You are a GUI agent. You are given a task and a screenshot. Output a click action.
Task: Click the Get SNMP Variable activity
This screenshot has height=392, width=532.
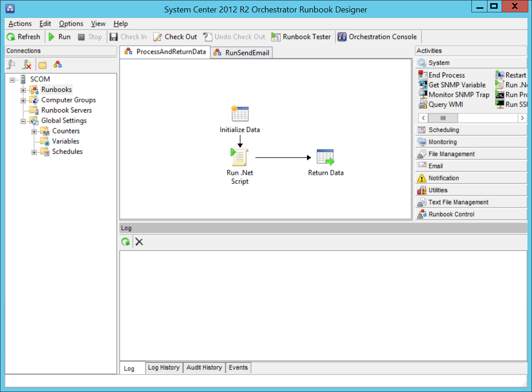(452, 85)
